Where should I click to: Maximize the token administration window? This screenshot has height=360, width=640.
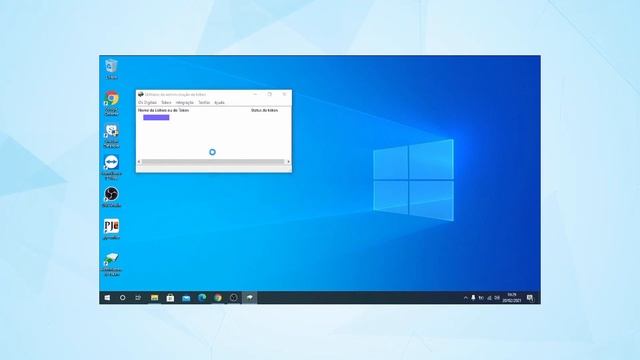[270, 94]
